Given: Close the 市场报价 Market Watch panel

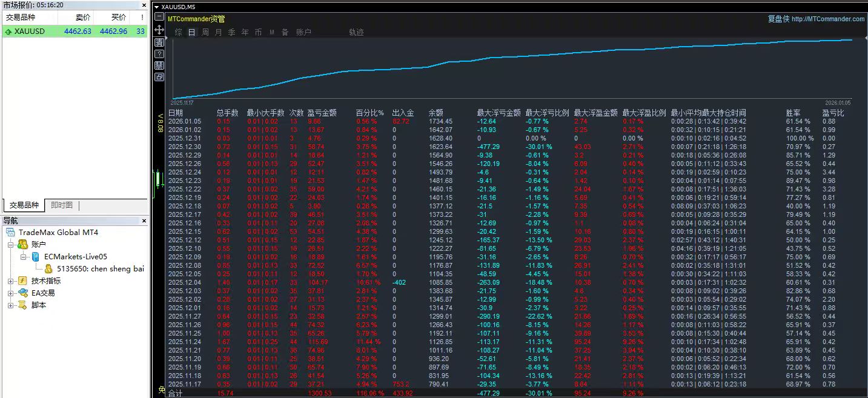Looking at the screenshot, I should pyautogui.click(x=144, y=4).
